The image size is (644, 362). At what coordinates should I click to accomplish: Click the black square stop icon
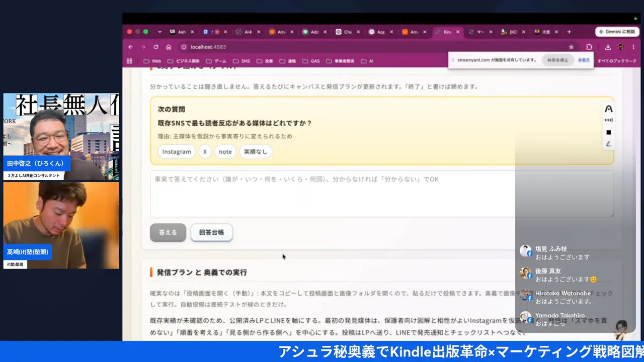[609, 132]
